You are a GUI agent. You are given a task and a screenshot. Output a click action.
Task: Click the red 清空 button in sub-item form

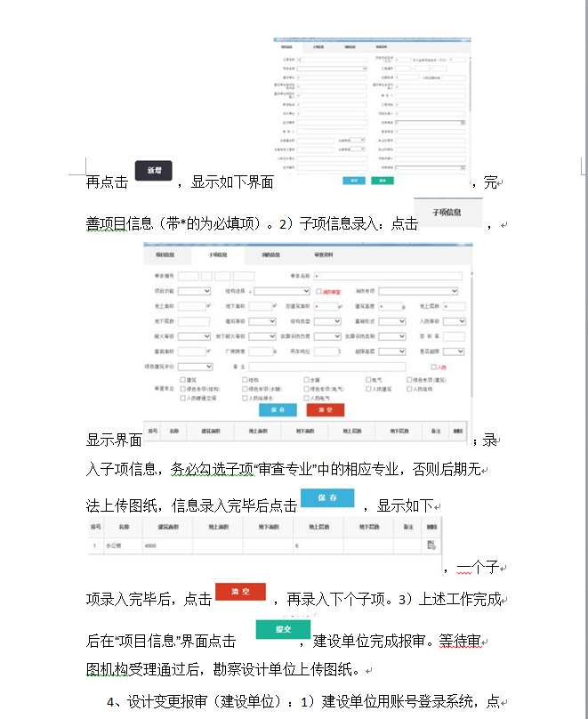(x=325, y=410)
